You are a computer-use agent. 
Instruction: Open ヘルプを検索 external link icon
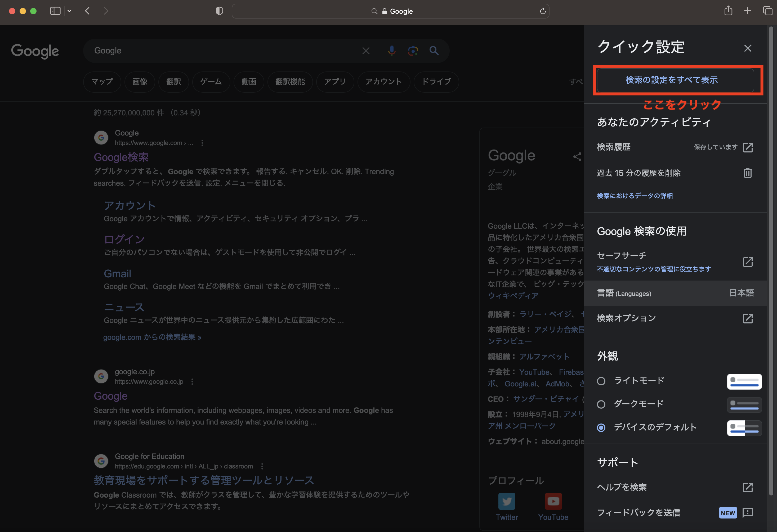coord(748,487)
